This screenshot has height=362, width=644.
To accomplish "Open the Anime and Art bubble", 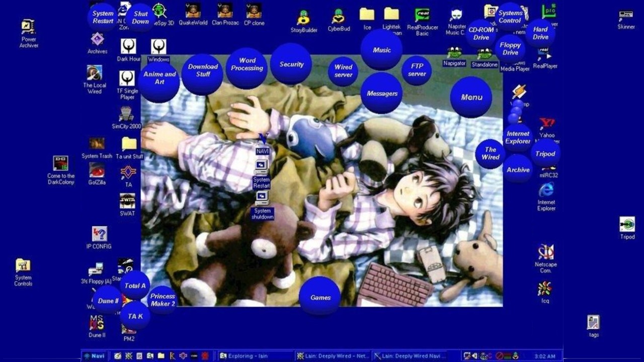I will [x=159, y=82].
